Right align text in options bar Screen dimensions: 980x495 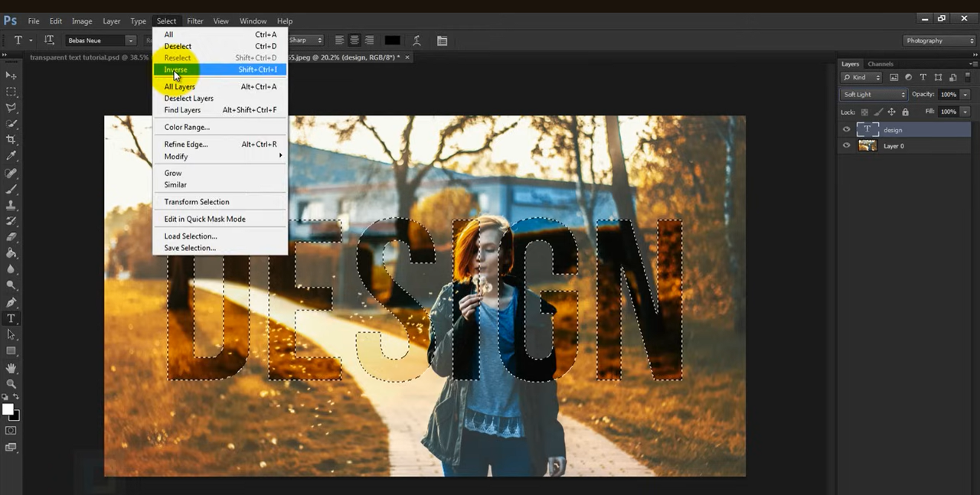(369, 41)
